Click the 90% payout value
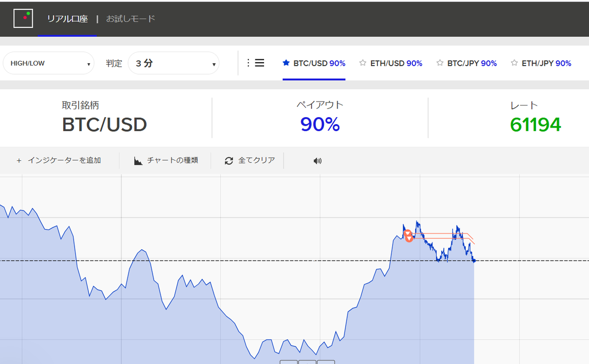 (320, 125)
